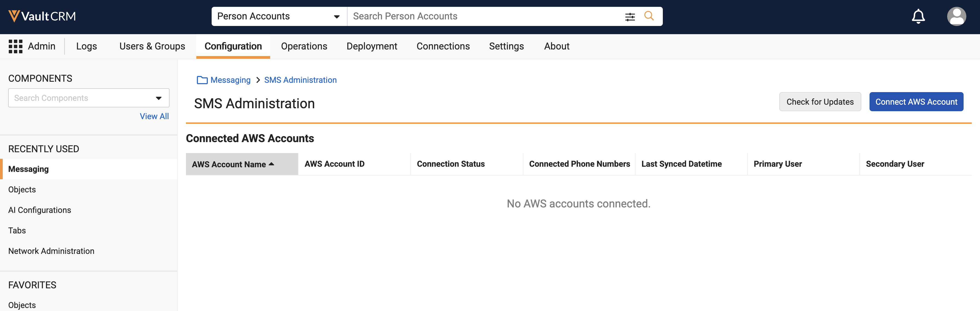This screenshot has height=311, width=980.
Task: Click the Vault CRM logo
Action: coord(42,16)
